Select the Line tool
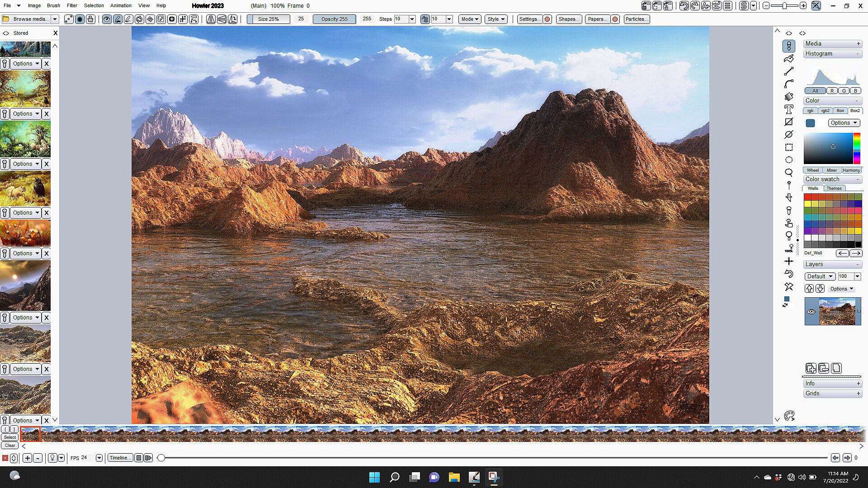The height and width of the screenshot is (488, 868). (789, 71)
